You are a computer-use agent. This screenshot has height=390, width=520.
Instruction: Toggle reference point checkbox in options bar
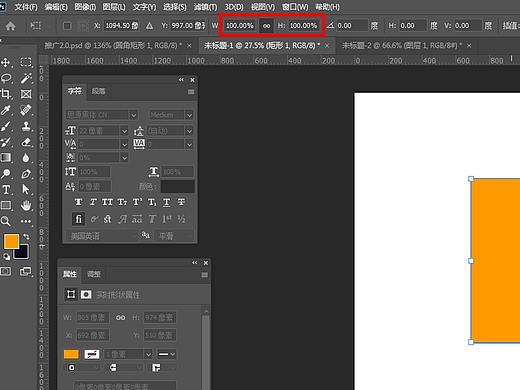click(67, 26)
